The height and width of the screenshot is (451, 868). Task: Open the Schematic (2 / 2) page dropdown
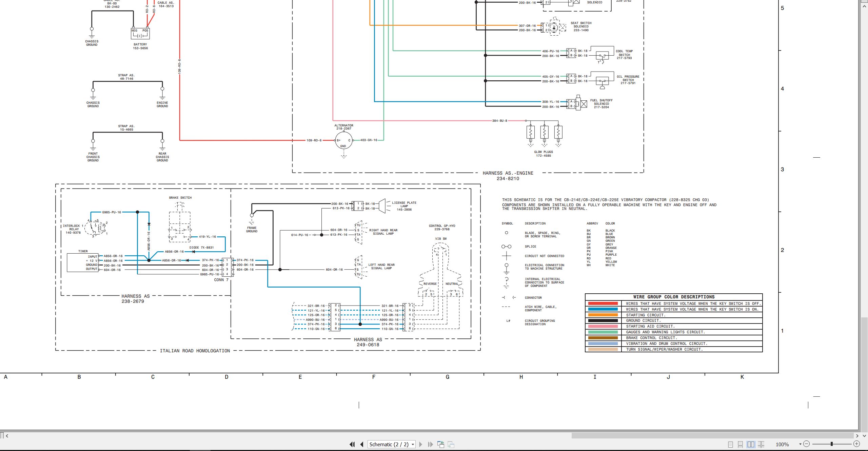(392, 444)
